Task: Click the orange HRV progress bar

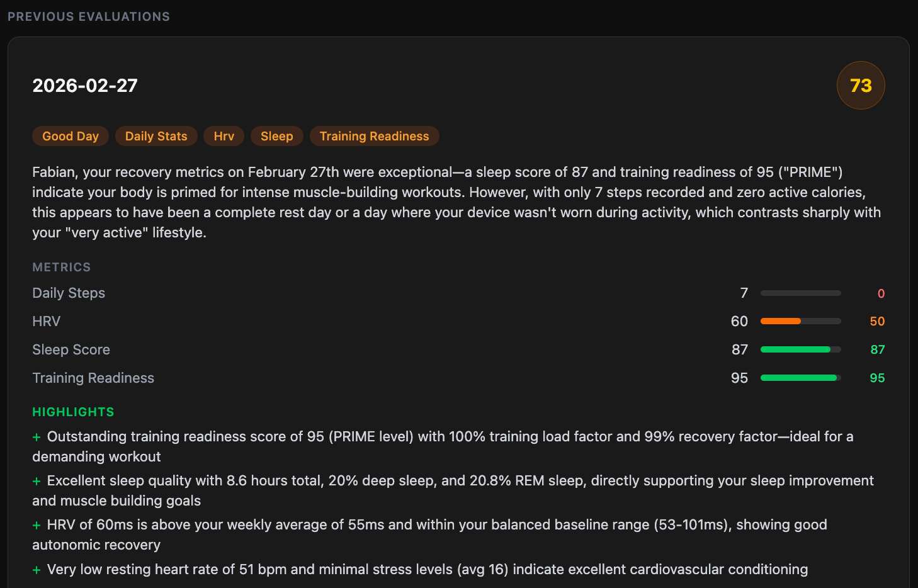Action: (800, 321)
